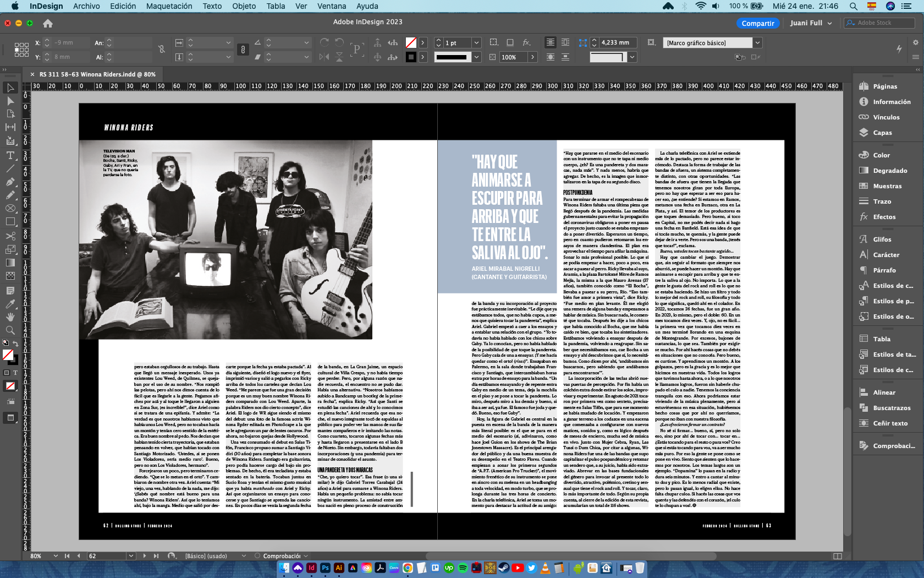The height and width of the screenshot is (578, 924).
Task: Go to the last page
Action: (156, 556)
